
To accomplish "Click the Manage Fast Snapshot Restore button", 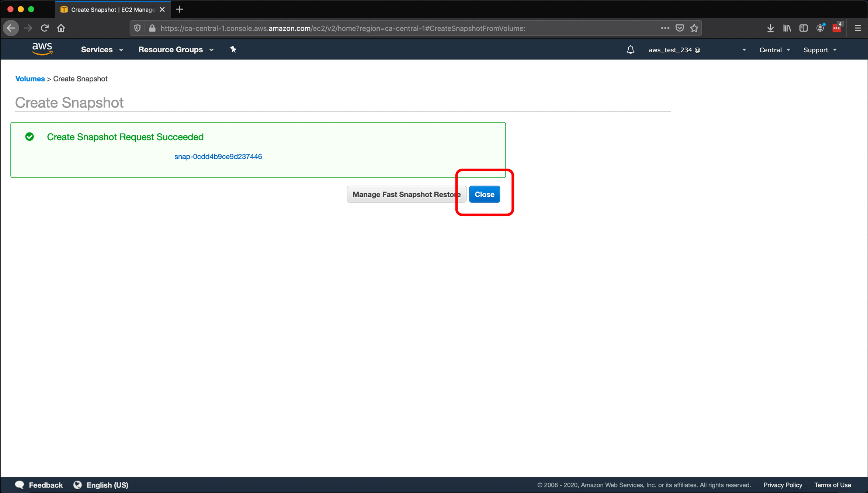I will click(407, 194).
